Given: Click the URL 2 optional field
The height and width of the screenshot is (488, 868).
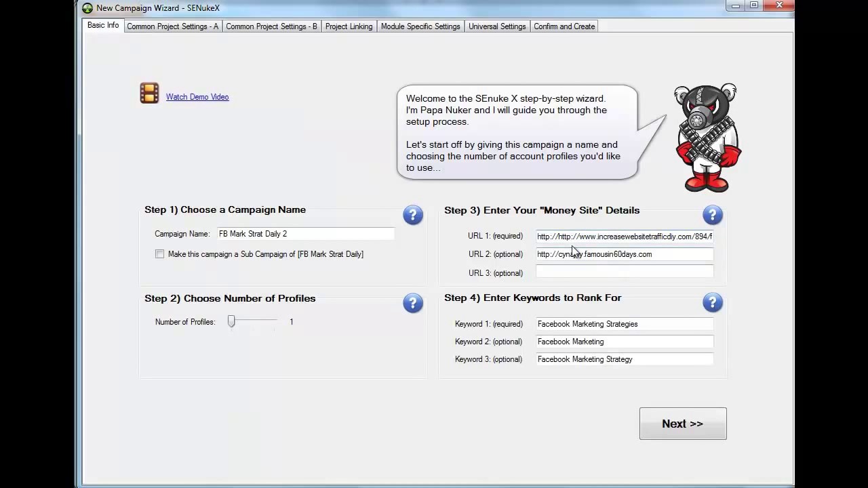Looking at the screenshot, I should point(625,254).
